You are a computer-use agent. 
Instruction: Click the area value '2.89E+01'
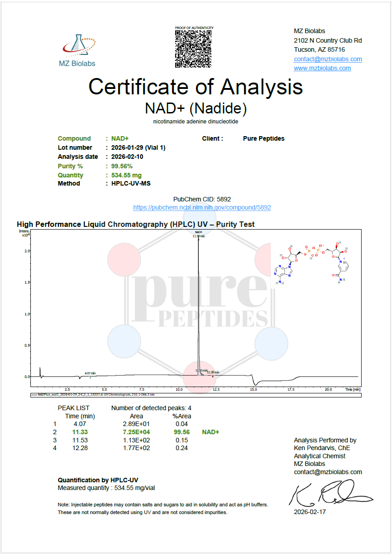(136, 424)
